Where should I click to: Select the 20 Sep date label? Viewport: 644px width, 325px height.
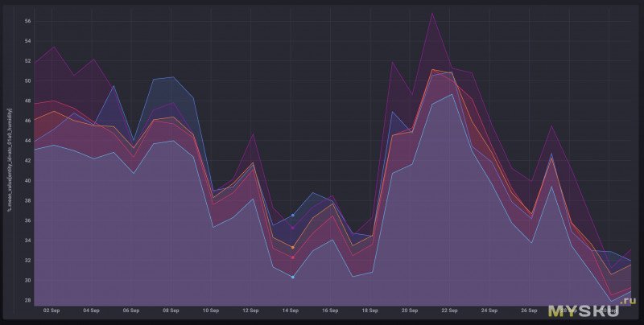pyautogui.click(x=410, y=310)
